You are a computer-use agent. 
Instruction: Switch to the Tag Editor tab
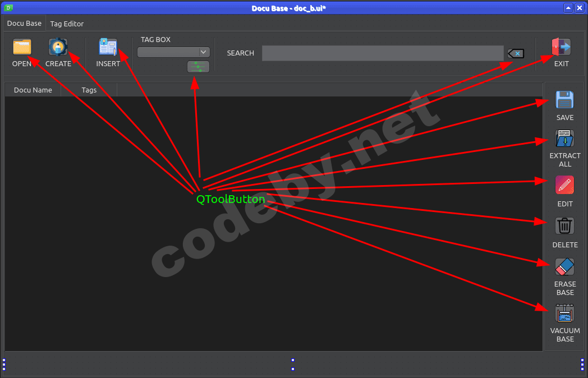pos(67,24)
